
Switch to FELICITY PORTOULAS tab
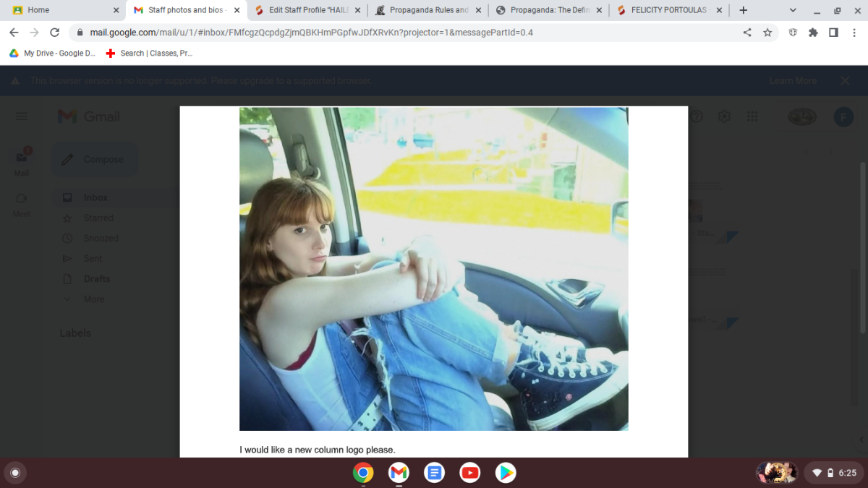click(x=669, y=10)
